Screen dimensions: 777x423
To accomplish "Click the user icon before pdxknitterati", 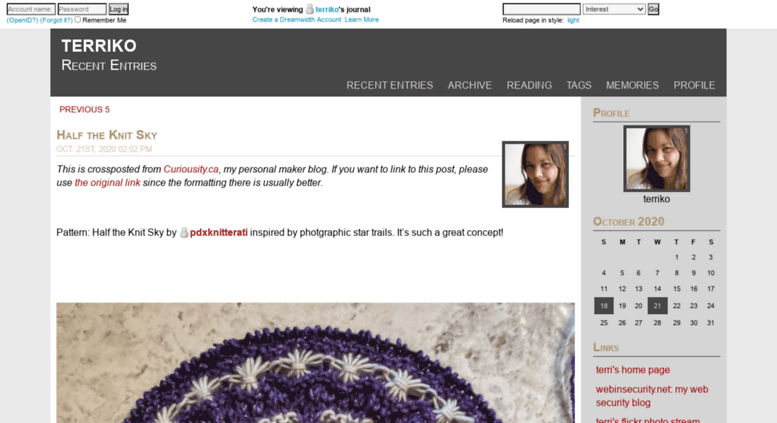I will 184,232.
